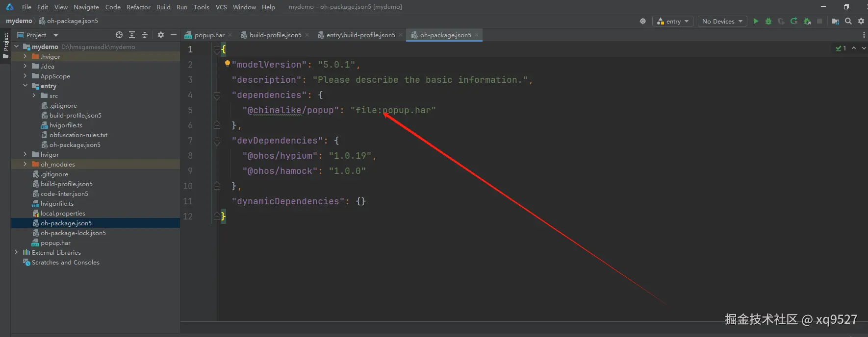Expand the oh_modules folder
Viewport: 868px width, 337px height.
coord(25,164)
